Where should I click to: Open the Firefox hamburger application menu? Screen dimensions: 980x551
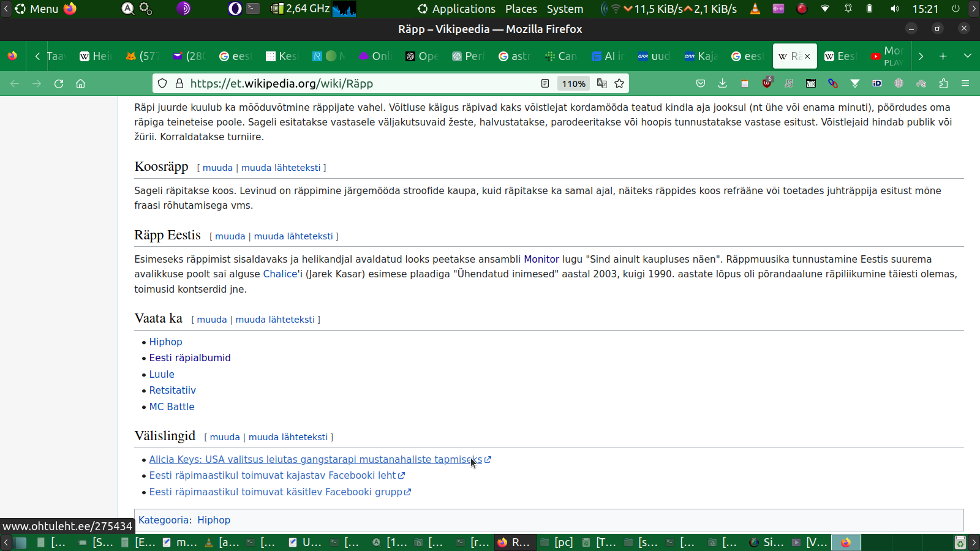coord(965,84)
